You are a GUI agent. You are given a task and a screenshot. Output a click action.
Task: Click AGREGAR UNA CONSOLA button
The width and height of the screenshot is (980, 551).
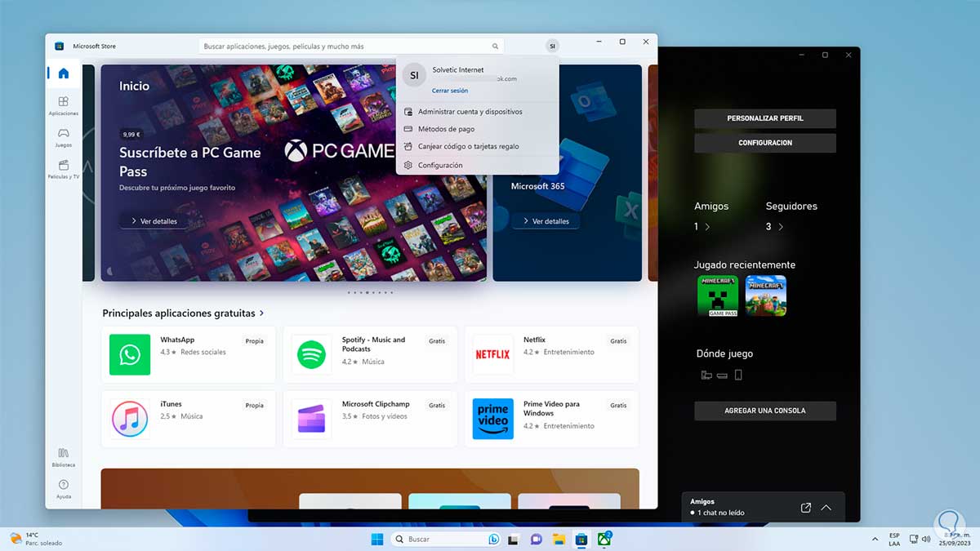click(x=765, y=411)
